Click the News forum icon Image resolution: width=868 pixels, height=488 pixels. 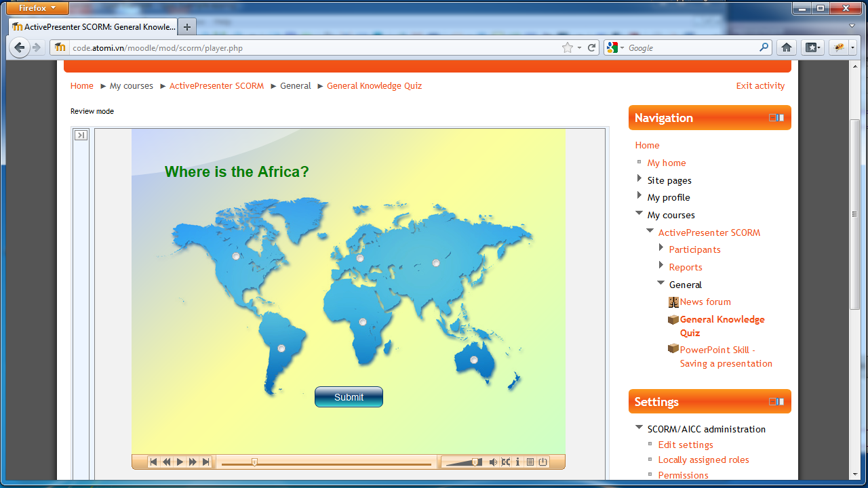click(x=673, y=302)
